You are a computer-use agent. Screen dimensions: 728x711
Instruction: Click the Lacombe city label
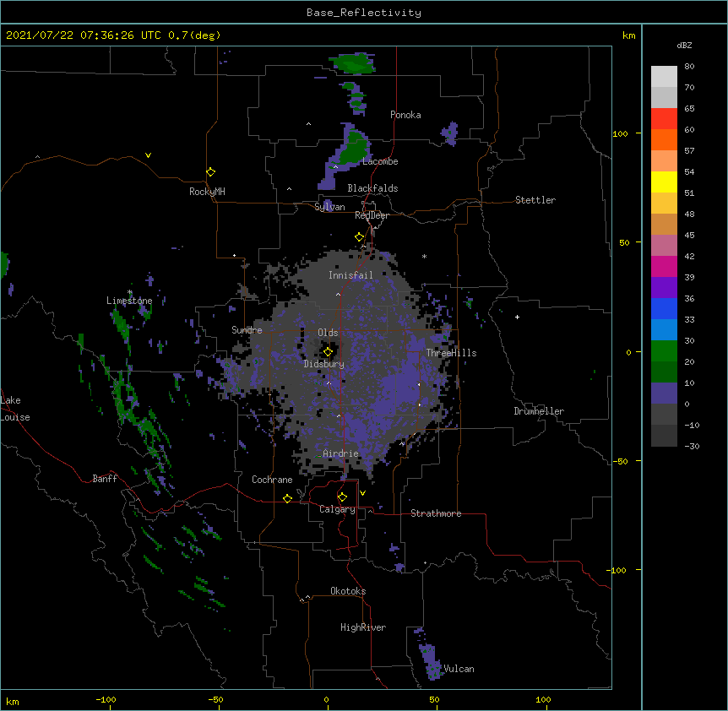pyautogui.click(x=380, y=161)
